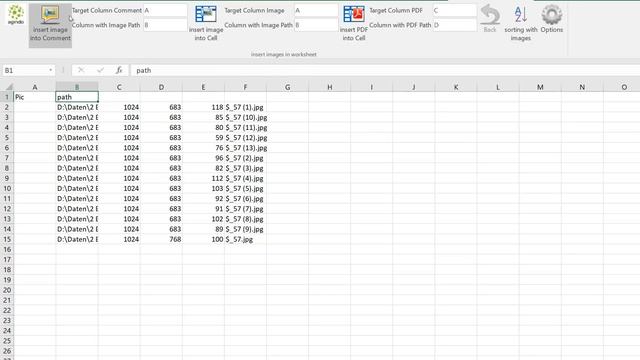Click the Name Box showing B1

click(25, 70)
